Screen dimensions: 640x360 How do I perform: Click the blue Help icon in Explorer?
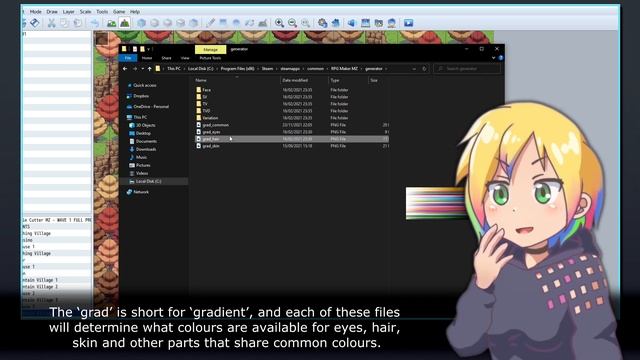501,58
